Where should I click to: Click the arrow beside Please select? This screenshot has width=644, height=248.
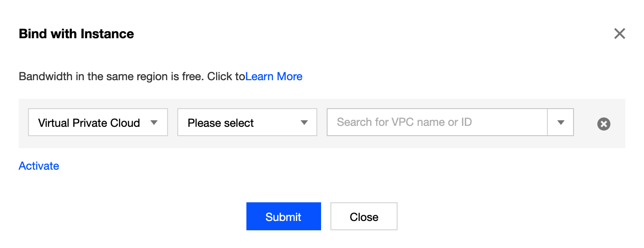click(x=304, y=123)
